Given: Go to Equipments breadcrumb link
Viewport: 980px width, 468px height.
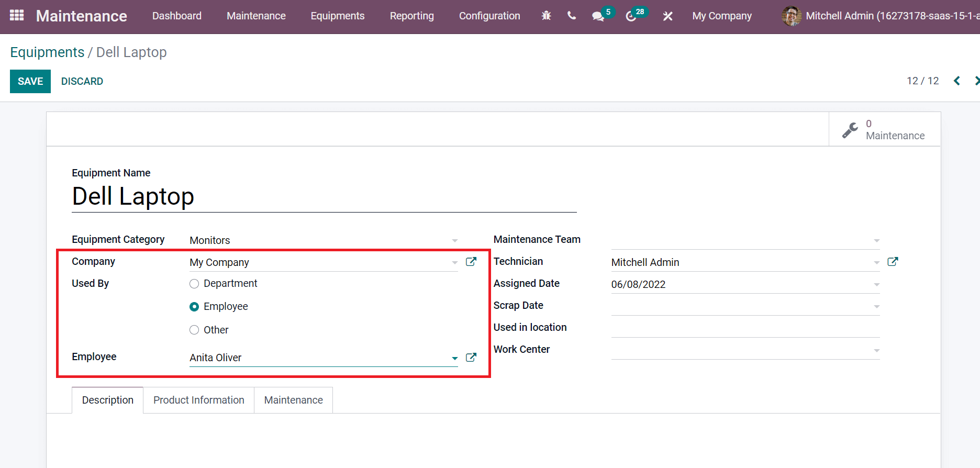Looking at the screenshot, I should [47, 52].
